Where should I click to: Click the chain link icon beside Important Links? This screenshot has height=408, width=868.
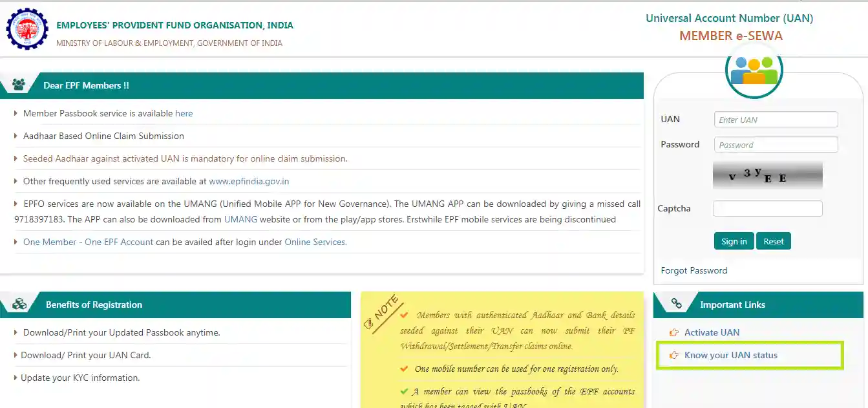point(676,303)
